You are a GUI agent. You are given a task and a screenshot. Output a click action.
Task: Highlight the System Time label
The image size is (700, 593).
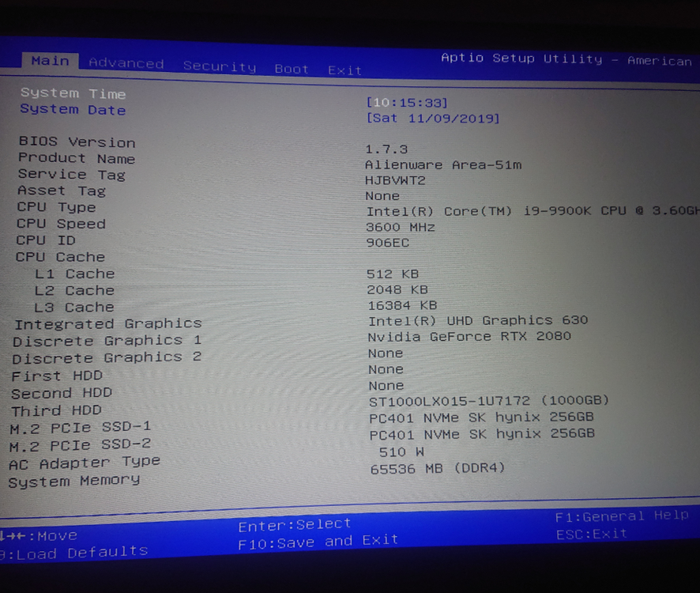click(x=73, y=93)
